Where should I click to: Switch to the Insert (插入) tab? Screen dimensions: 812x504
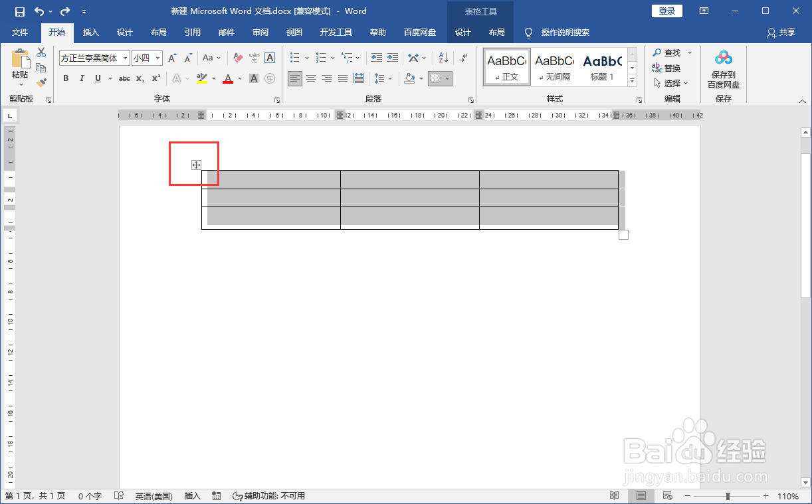point(91,33)
